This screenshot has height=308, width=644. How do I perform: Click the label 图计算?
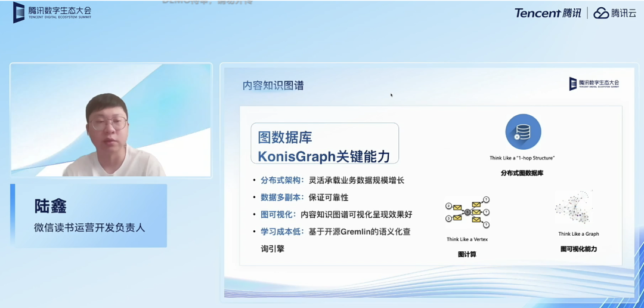[467, 254]
